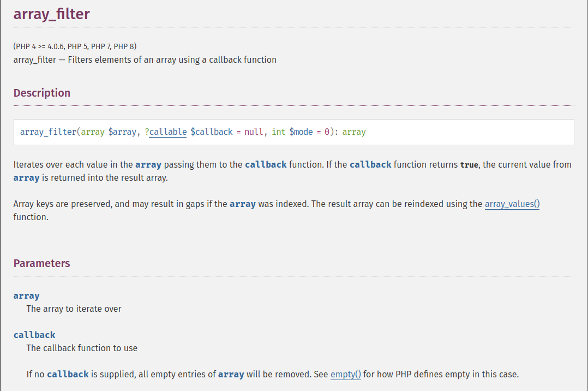Click the bold 'true' constant in description
Viewport: 588px width, 391px height.
pyautogui.click(x=469, y=165)
